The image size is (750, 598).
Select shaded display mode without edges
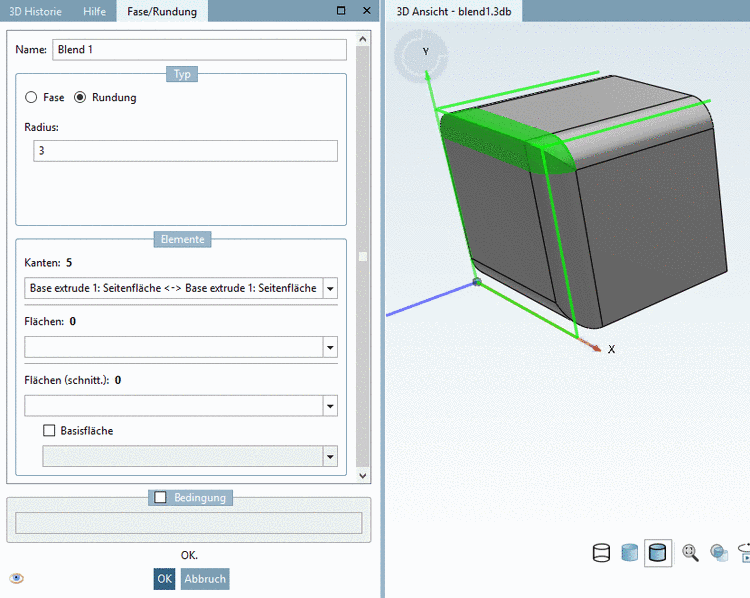point(629,553)
